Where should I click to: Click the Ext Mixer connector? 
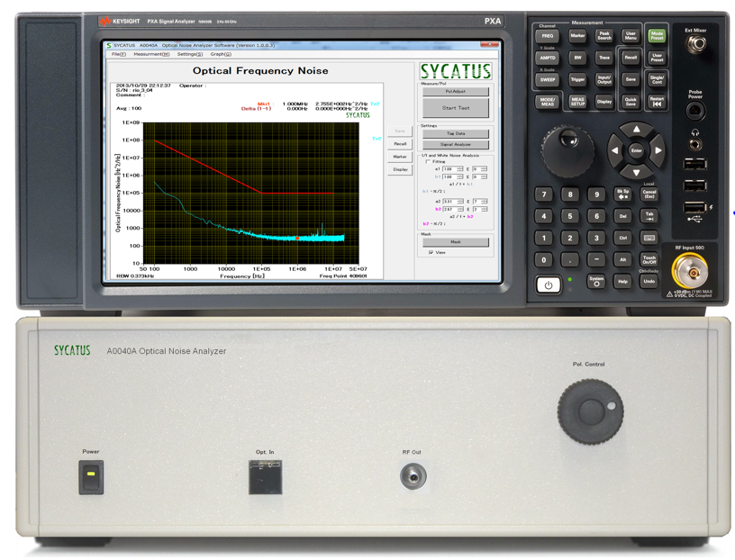pyautogui.click(x=696, y=45)
